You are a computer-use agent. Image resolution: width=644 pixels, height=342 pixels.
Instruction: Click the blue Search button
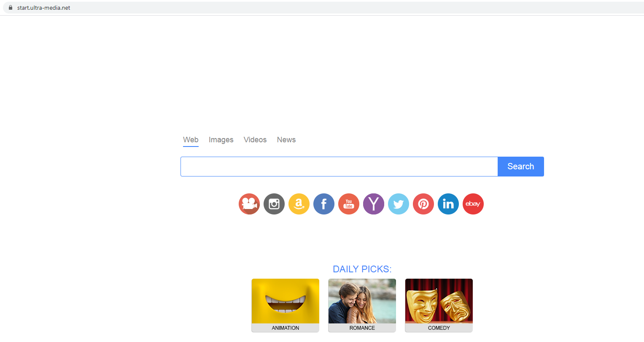point(521,166)
